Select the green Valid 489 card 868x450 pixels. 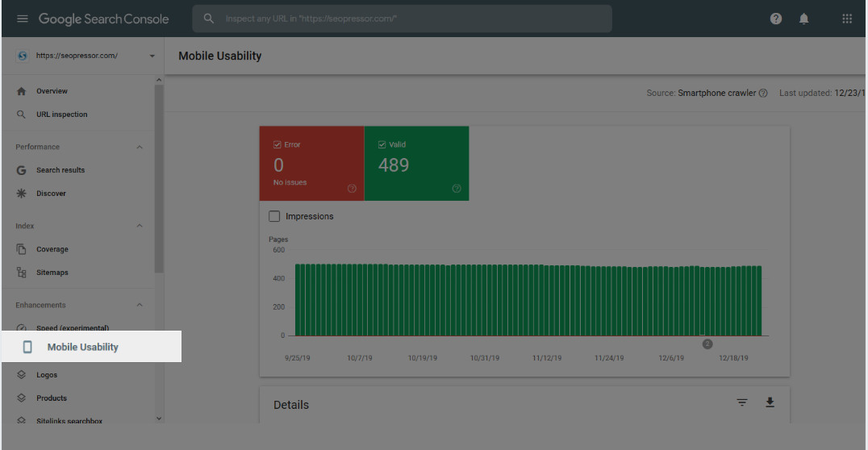point(417,163)
